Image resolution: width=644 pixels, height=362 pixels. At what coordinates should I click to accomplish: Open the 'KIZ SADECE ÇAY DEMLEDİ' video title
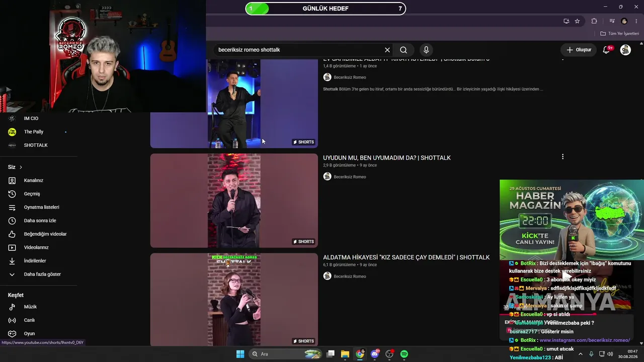pyautogui.click(x=406, y=257)
